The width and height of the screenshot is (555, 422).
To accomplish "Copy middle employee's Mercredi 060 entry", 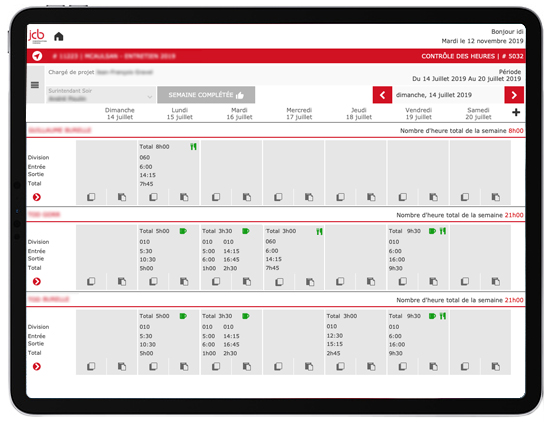I will (279, 282).
